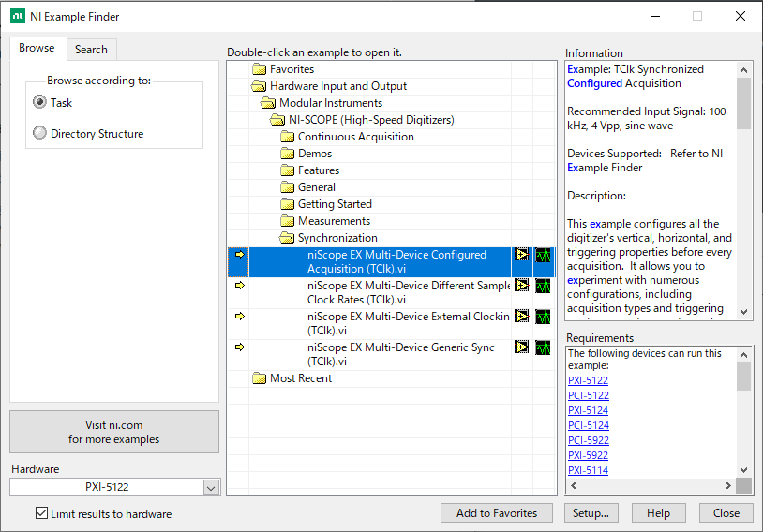Image resolution: width=763 pixels, height=532 pixels.
Task: Click waveform icon for Generic Sync row
Action: pyautogui.click(x=543, y=347)
